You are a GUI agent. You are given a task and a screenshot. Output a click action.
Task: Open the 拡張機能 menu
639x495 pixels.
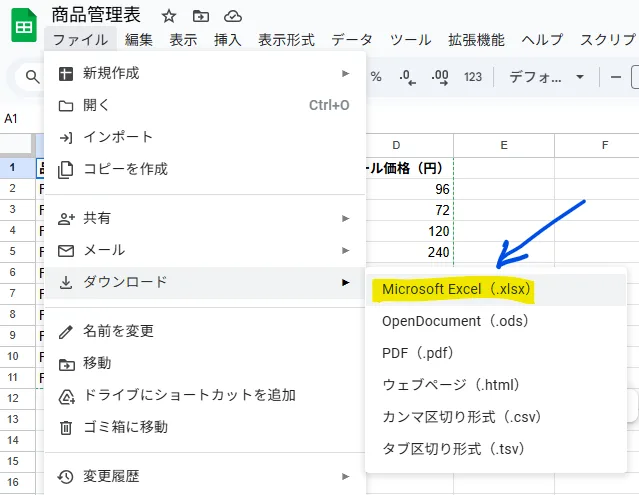476,40
